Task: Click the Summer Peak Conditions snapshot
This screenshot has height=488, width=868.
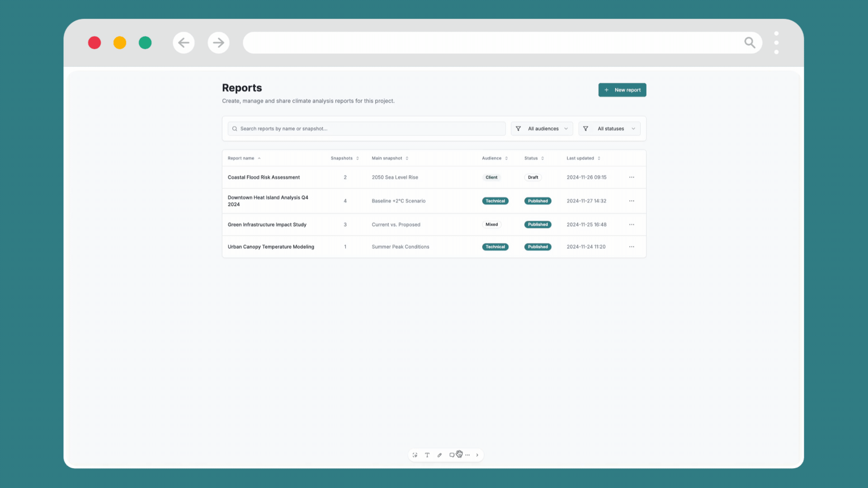Action: pyautogui.click(x=401, y=247)
